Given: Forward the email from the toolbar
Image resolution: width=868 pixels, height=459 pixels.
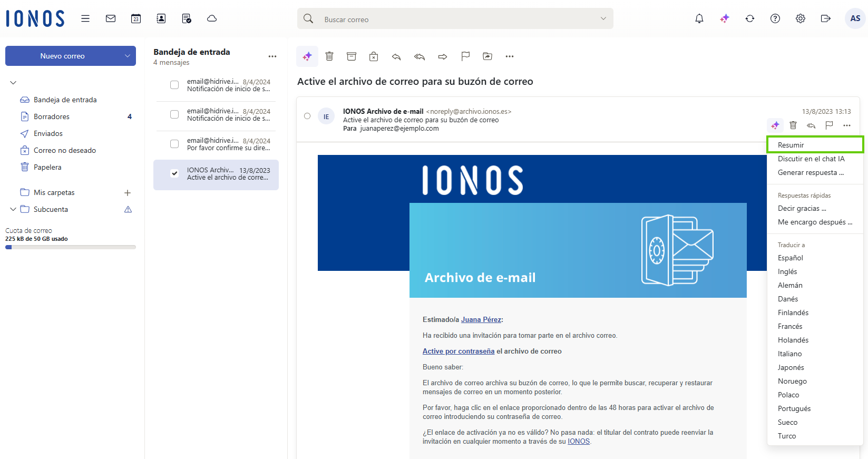Looking at the screenshot, I should click(x=443, y=56).
